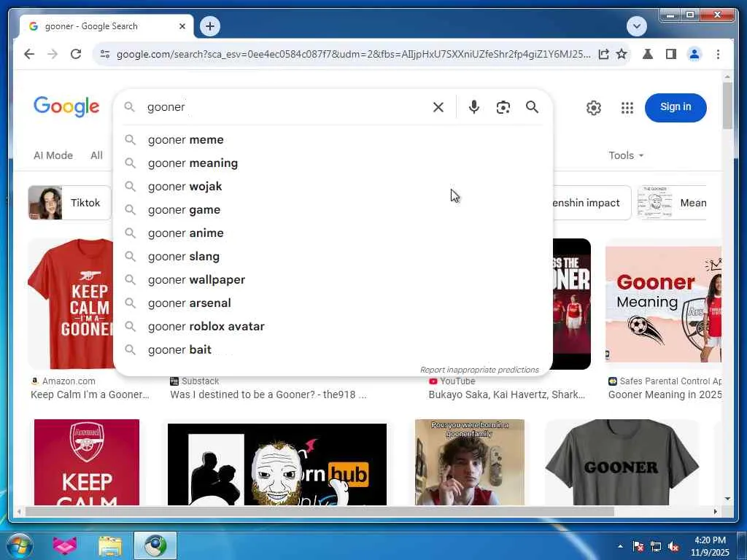Viewport: 747px width, 560px height.
Task: Select suggestion gooner wojak
Action: [x=333, y=187]
